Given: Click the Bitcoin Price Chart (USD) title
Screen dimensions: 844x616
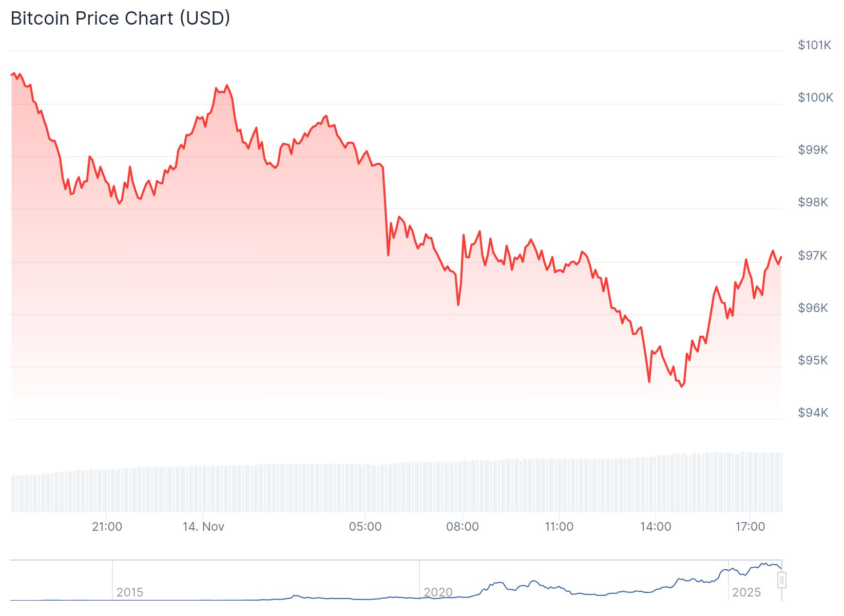Looking at the screenshot, I should coord(120,18).
